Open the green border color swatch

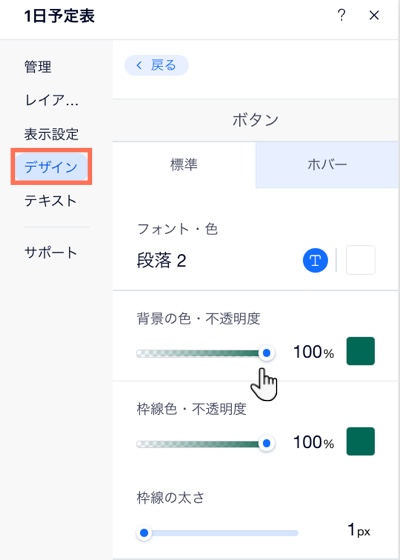[x=361, y=441]
